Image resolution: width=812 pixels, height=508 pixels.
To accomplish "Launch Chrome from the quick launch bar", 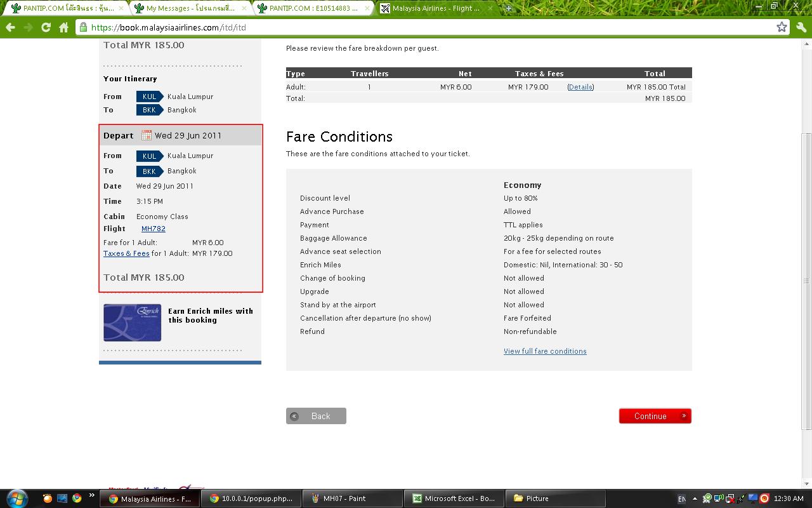I will 77,498.
